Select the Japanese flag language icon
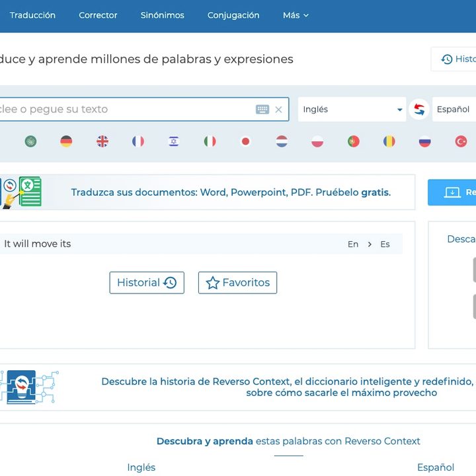Screen dimensions: 476x476 (x=246, y=141)
